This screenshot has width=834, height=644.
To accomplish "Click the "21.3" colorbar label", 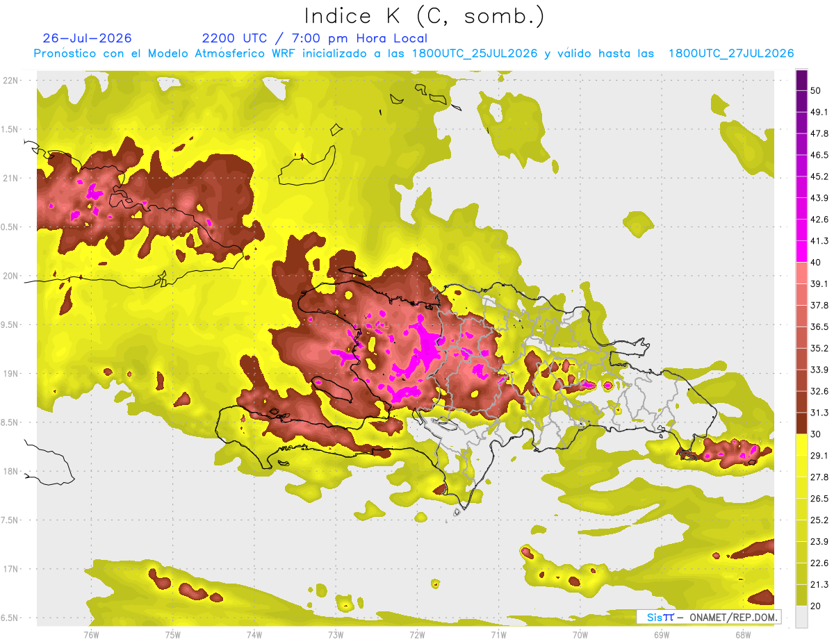I will point(819,585).
